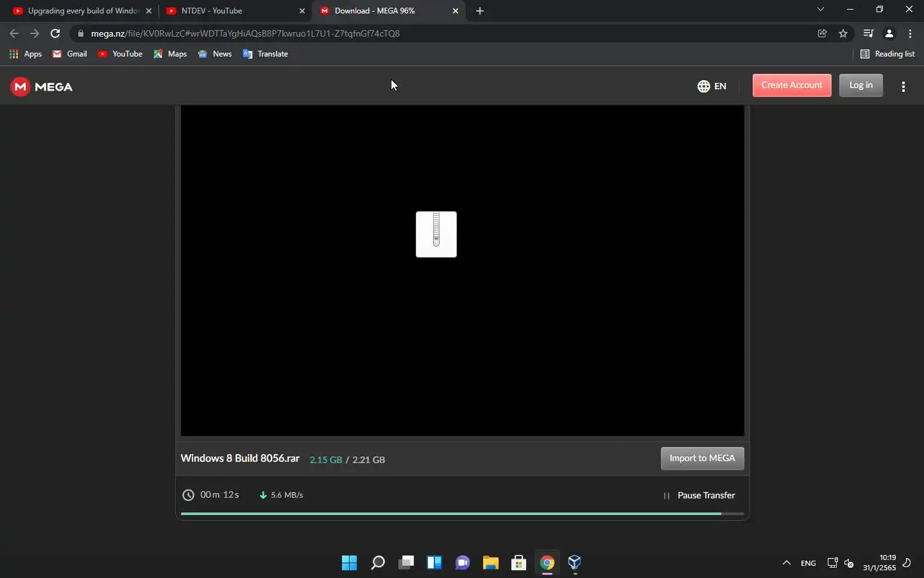Screen dimensions: 924x578
Task: Open the EN language selector
Action: pos(712,86)
